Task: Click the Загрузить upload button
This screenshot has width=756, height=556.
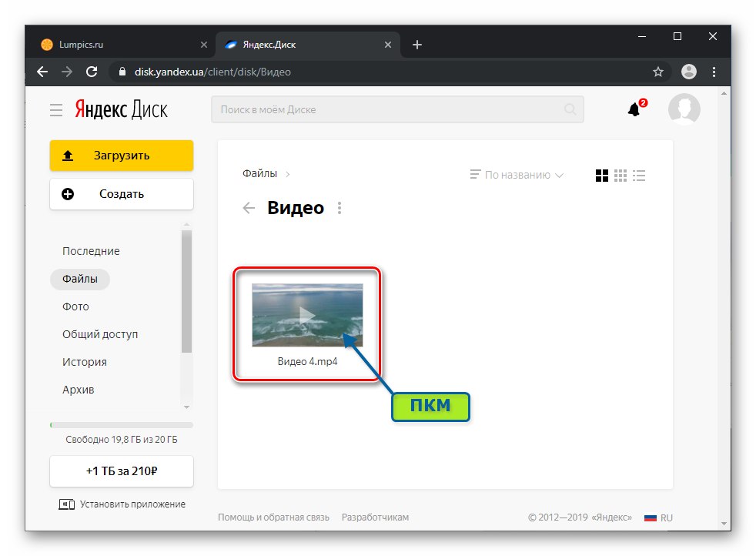Action: [122, 156]
